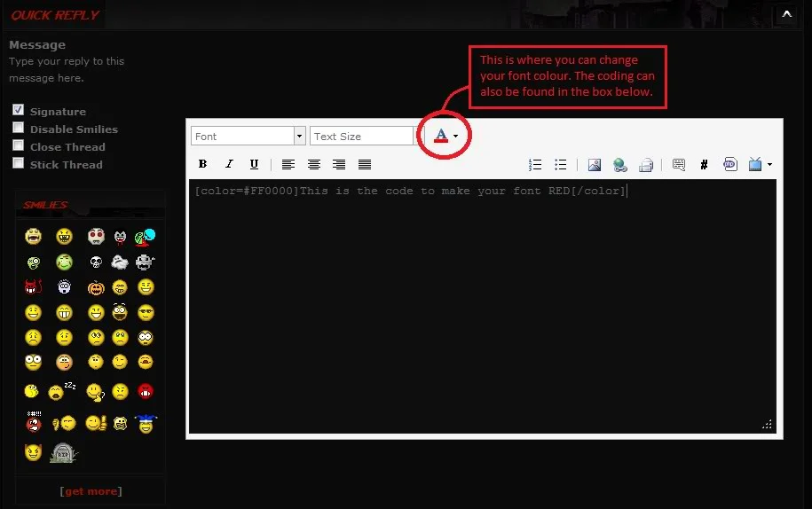This screenshot has width=812, height=509.
Task: Click the font colour A icon
Action: pos(441,136)
